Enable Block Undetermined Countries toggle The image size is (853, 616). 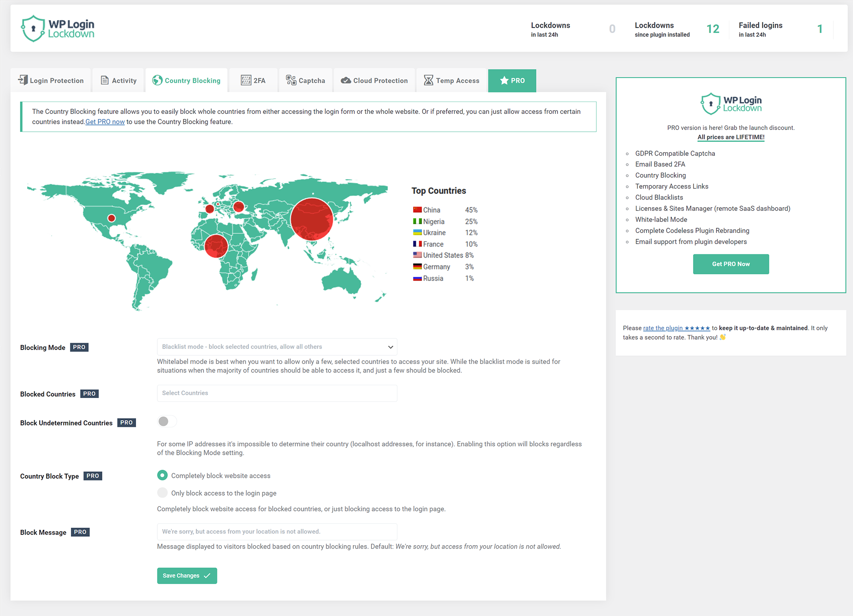click(166, 421)
